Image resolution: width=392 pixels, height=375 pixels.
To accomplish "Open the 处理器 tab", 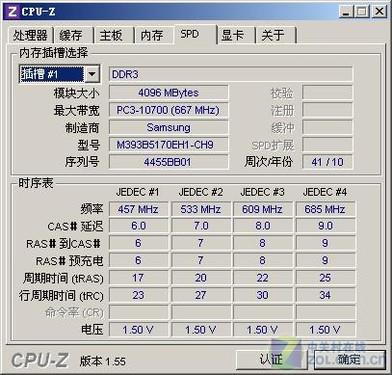I will (x=30, y=35).
